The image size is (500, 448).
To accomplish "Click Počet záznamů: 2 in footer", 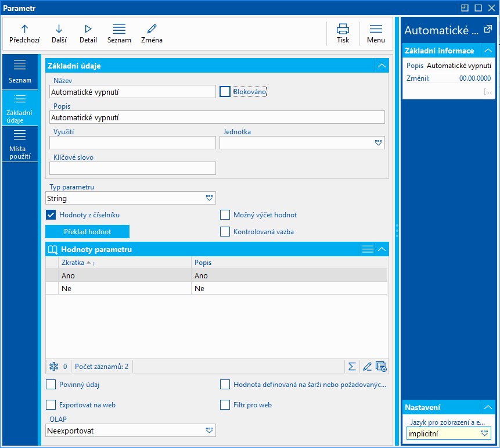I will click(x=102, y=366).
